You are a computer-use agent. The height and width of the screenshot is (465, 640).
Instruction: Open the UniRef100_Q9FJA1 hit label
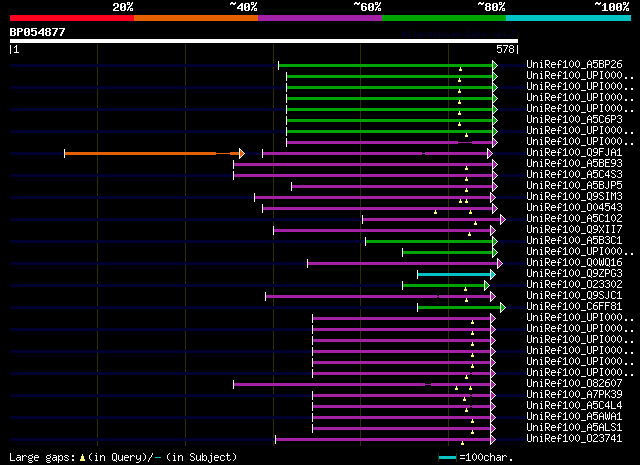pyautogui.click(x=574, y=152)
